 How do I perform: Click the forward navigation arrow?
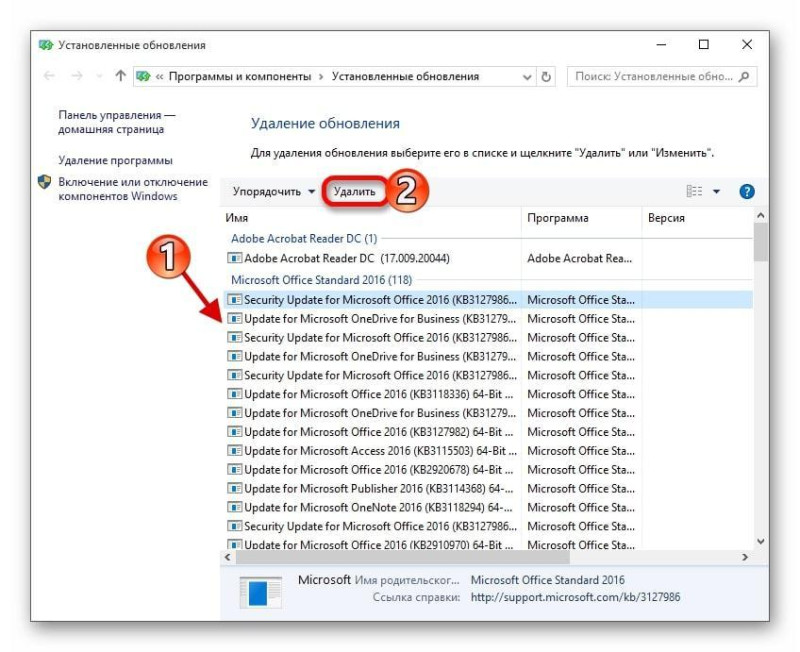pos(77,76)
